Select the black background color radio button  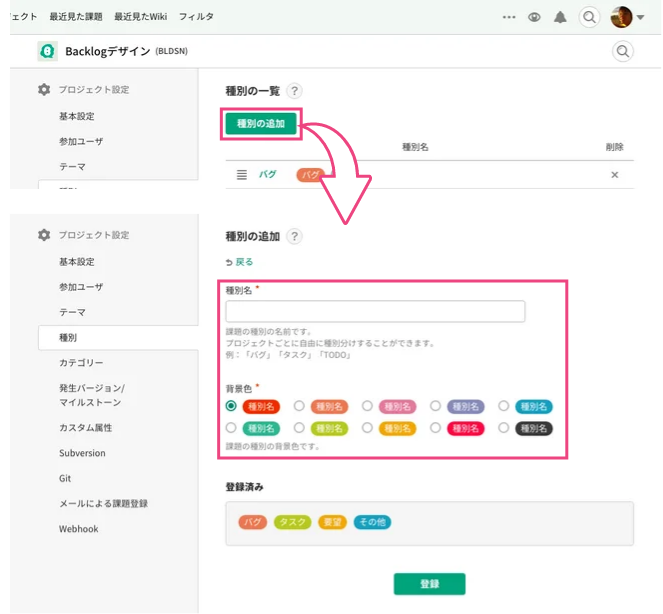coord(503,428)
